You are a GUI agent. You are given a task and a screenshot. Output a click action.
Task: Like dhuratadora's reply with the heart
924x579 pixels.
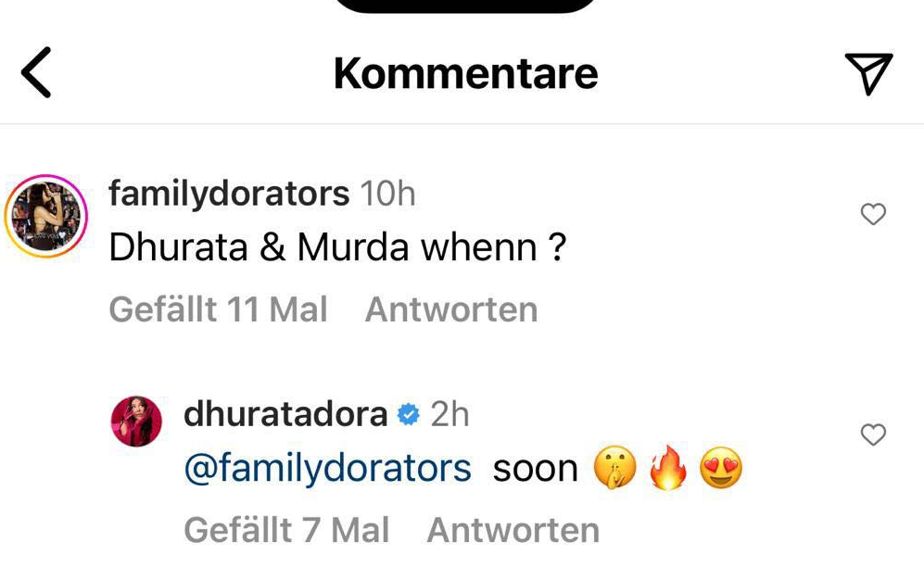[873, 434]
